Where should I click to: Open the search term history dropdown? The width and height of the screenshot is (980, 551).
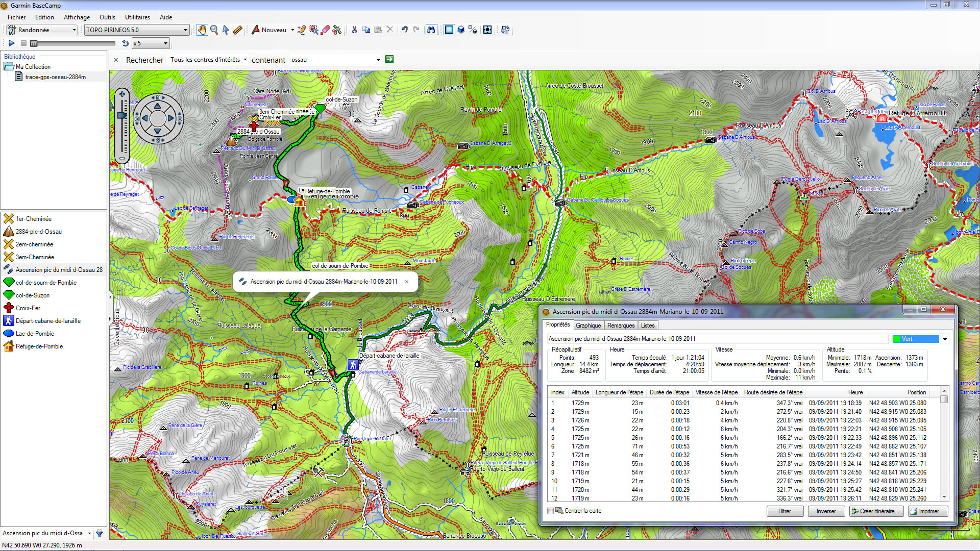378,60
